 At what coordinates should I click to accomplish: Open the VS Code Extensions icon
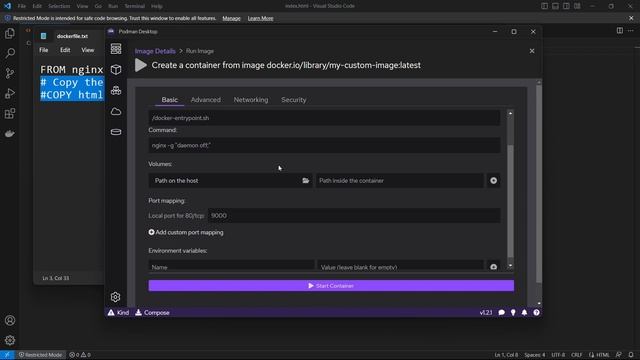(x=10, y=113)
